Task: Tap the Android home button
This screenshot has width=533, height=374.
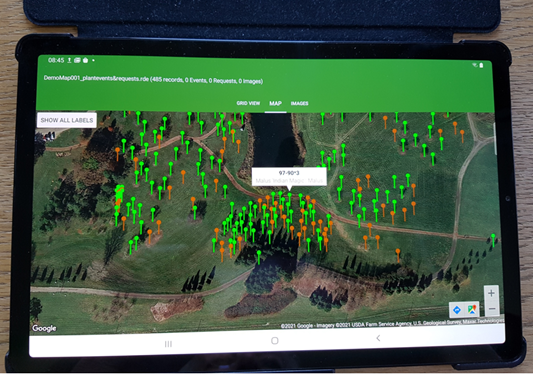Action: [x=275, y=340]
